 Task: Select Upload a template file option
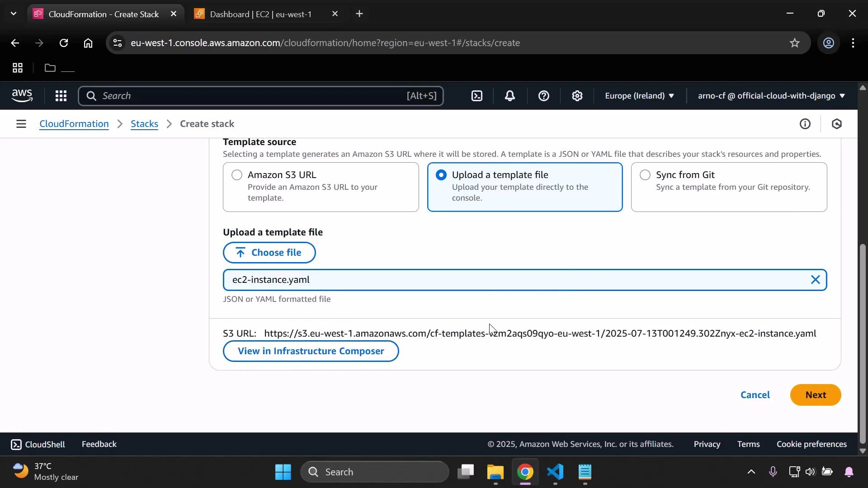point(441,175)
